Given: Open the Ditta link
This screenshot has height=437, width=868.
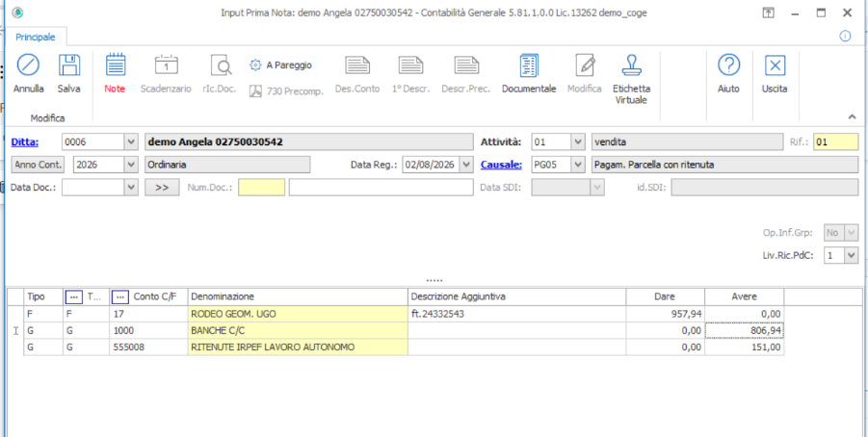Looking at the screenshot, I should point(25,142).
